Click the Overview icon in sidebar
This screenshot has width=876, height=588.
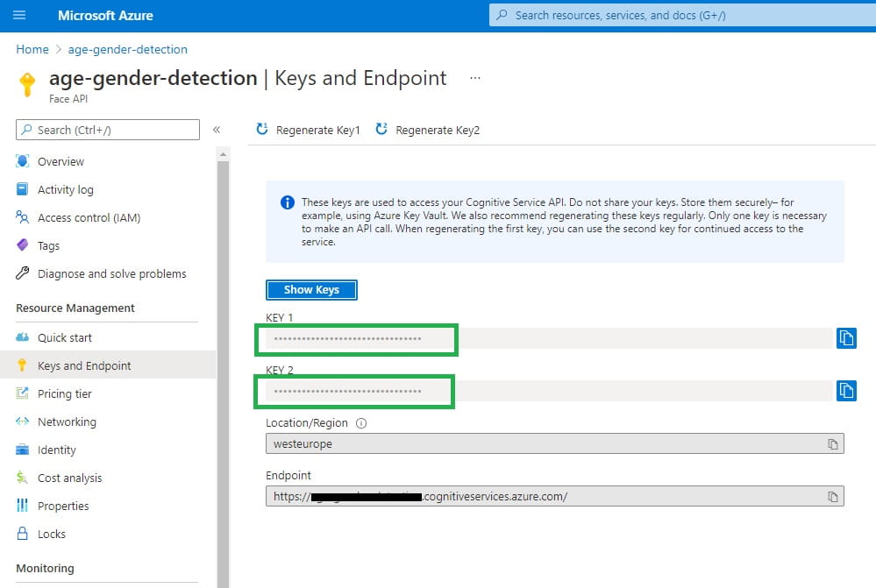pyautogui.click(x=22, y=161)
